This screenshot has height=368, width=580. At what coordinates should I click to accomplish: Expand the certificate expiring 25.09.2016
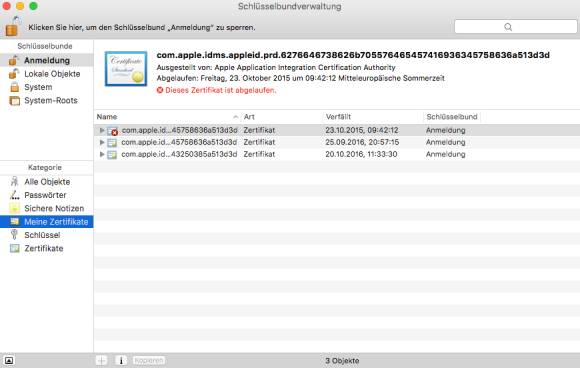[102, 142]
